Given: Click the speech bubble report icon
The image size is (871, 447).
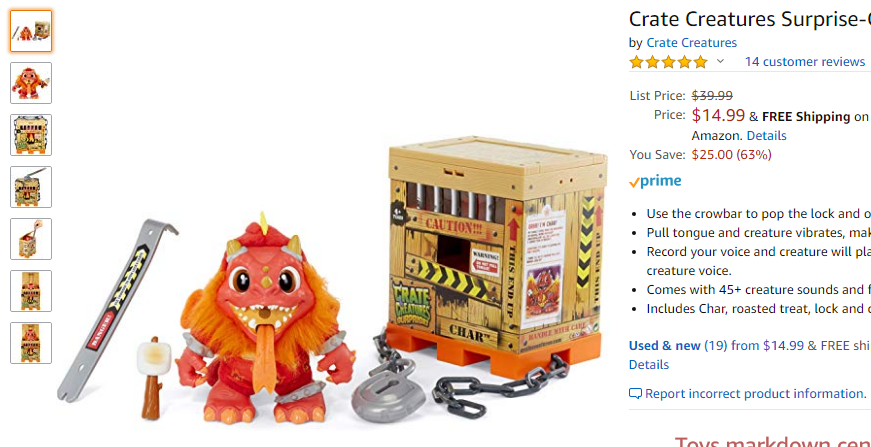Looking at the screenshot, I should point(635,394).
